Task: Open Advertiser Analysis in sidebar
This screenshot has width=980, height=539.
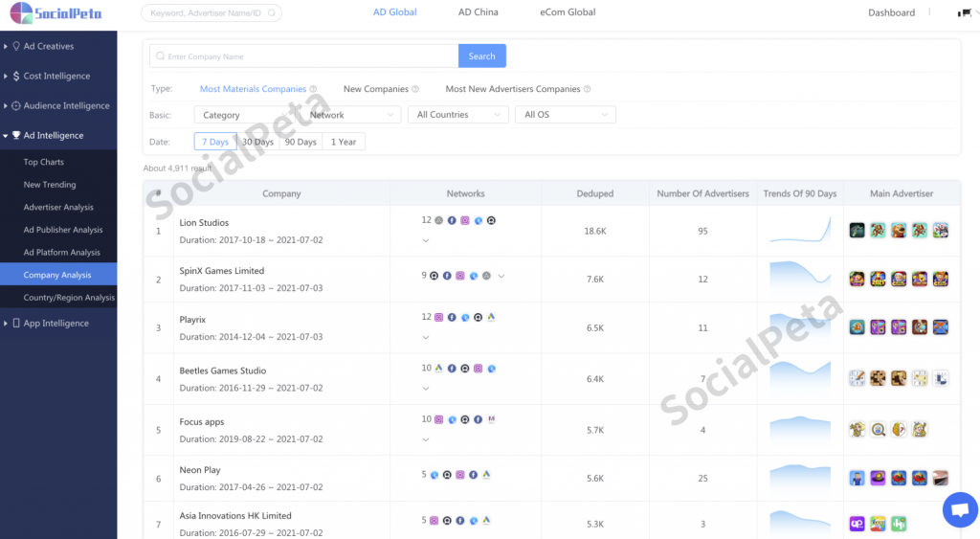Action: [58, 207]
